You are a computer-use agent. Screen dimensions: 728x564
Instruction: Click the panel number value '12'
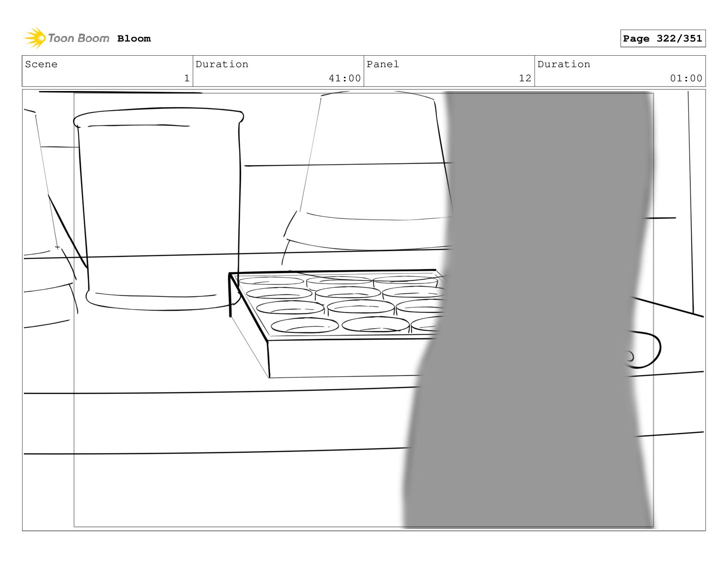coord(525,78)
